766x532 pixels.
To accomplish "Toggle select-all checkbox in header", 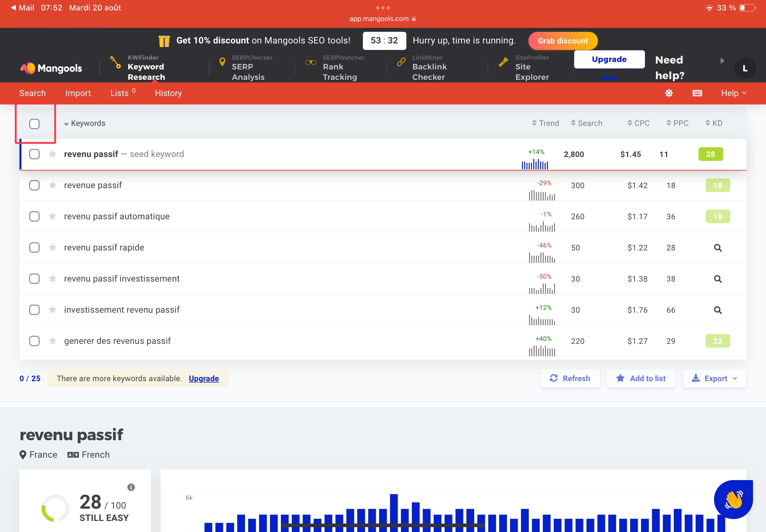I will pyautogui.click(x=34, y=123).
